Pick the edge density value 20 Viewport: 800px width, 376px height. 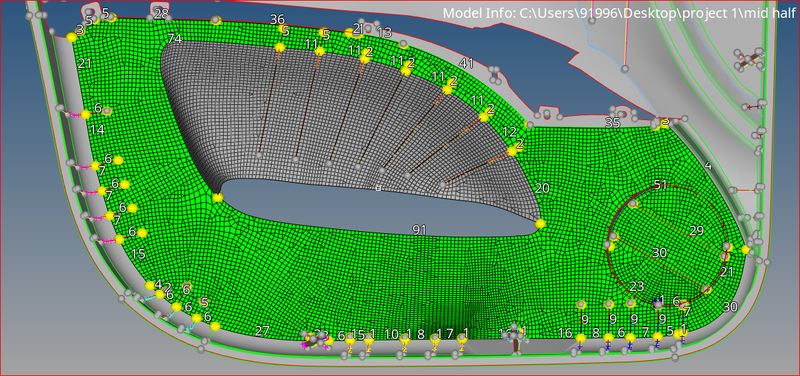click(x=542, y=188)
